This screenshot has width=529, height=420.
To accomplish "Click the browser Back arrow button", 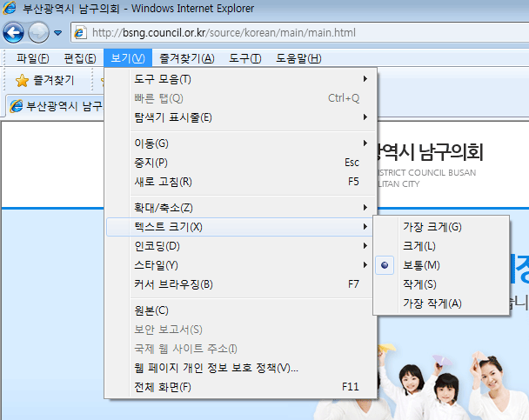I will (13, 33).
